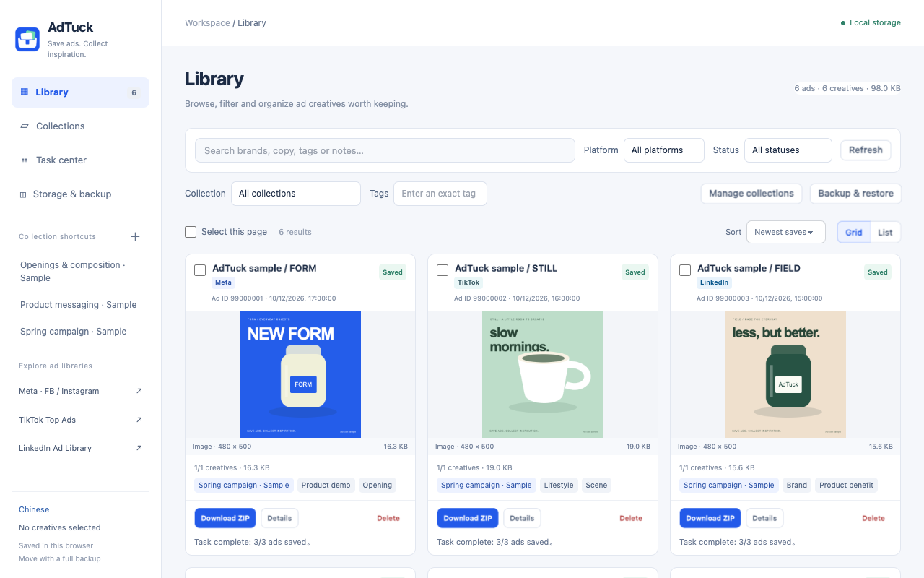Screen dimensions: 924x578
Task: Click the green Local storage status dot
Action: coord(843,23)
